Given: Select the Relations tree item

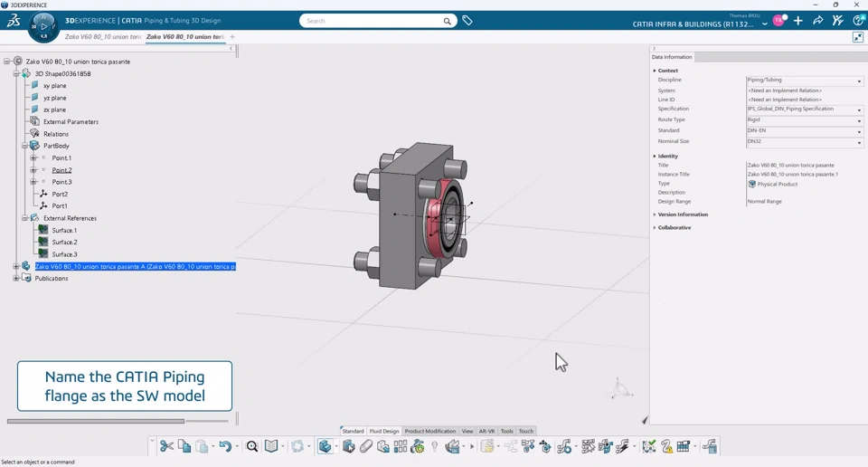Looking at the screenshot, I should pos(56,134).
